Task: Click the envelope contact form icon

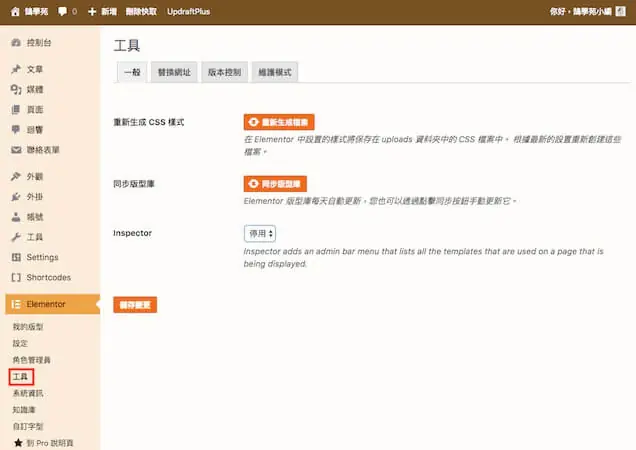Action: point(16,150)
